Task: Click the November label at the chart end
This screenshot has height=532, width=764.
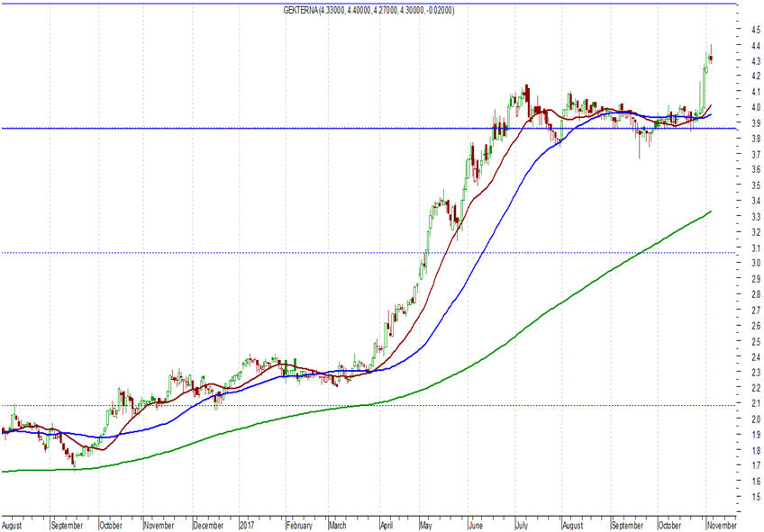Action: (722, 526)
